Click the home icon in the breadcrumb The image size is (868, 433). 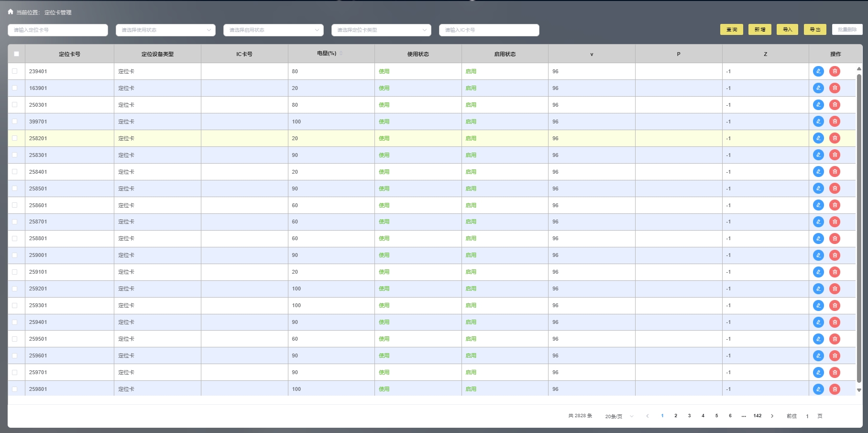click(x=11, y=12)
